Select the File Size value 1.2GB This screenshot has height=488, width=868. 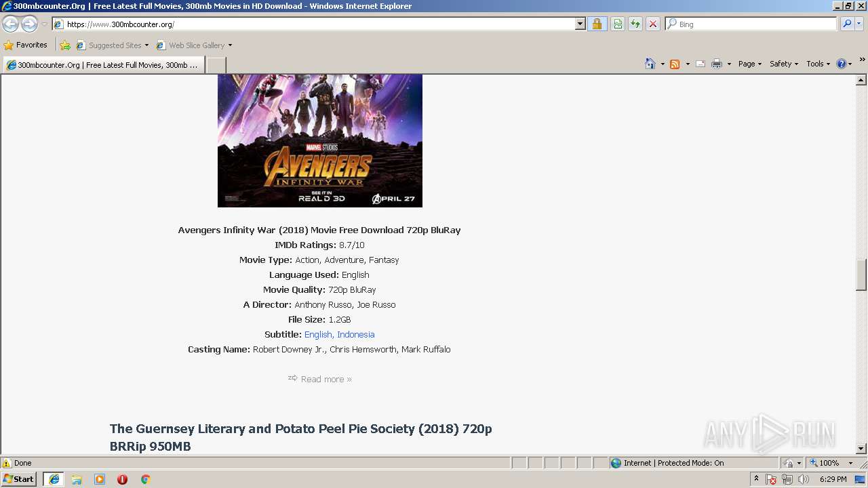339,319
